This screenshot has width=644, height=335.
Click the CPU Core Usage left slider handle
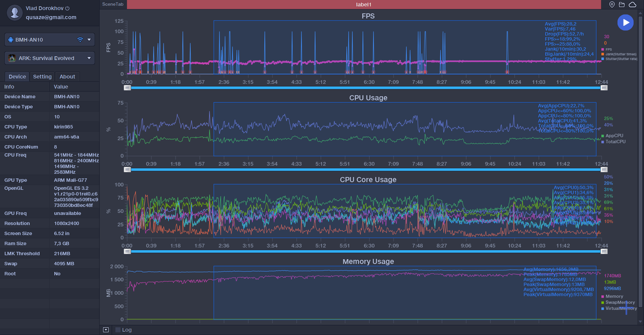[127, 251]
